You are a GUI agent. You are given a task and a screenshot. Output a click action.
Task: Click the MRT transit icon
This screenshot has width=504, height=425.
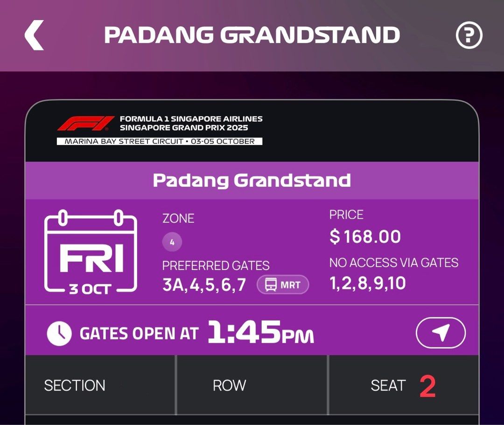(x=283, y=285)
